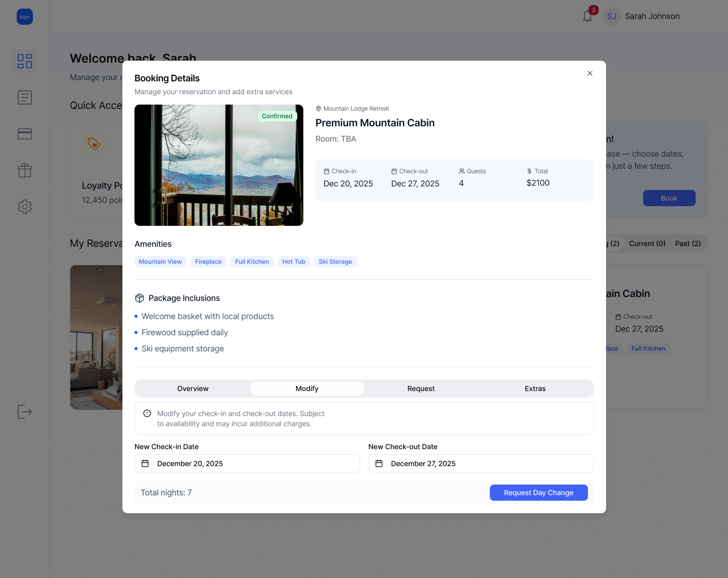Open the New Check-in Date picker

(x=247, y=463)
